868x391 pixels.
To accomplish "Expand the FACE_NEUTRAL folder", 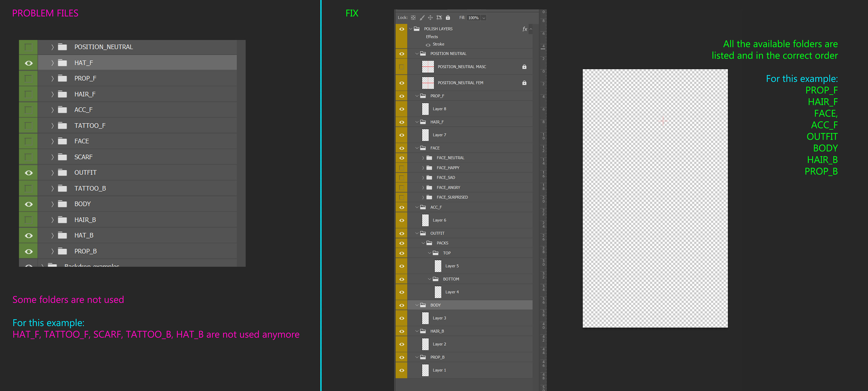I will tap(423, 158).
